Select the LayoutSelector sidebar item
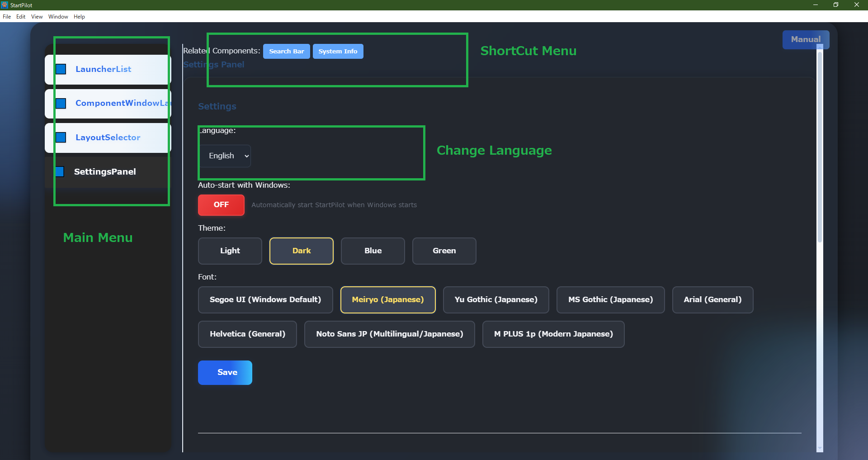This screenshot has height=460, width=868. (108, 138)
